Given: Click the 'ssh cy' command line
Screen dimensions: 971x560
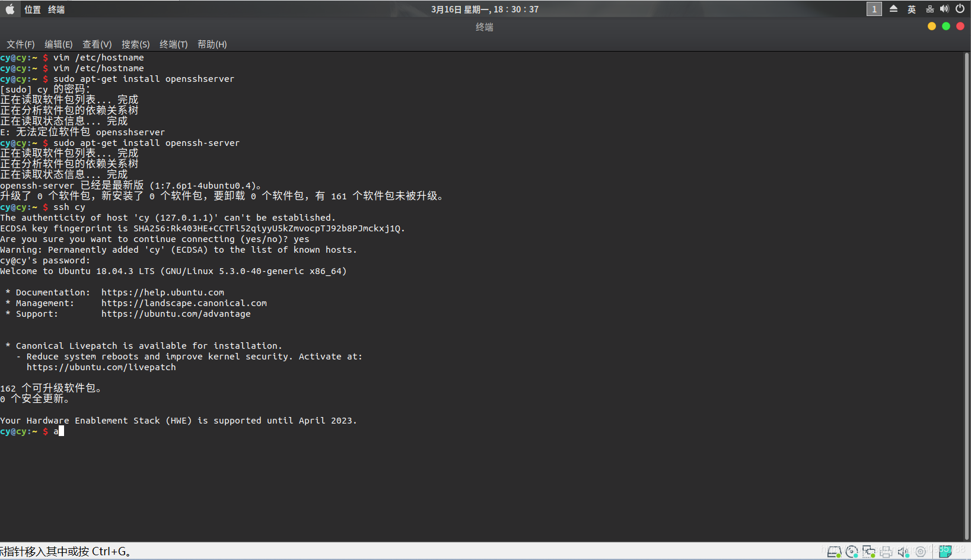Looking at the screenshot, I should (x=43, y=207).
